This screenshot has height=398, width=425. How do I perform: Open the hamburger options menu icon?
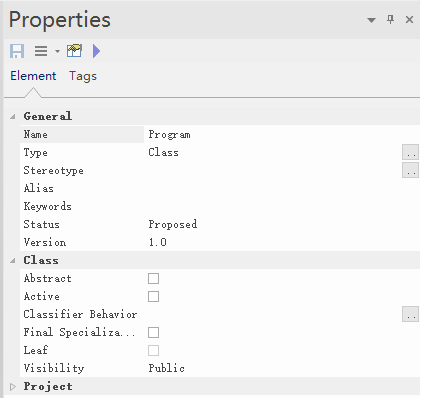[x=41, y=51]
